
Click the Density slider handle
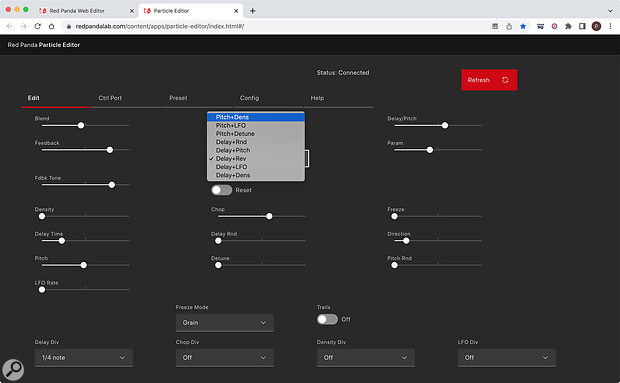pos(42,216)
